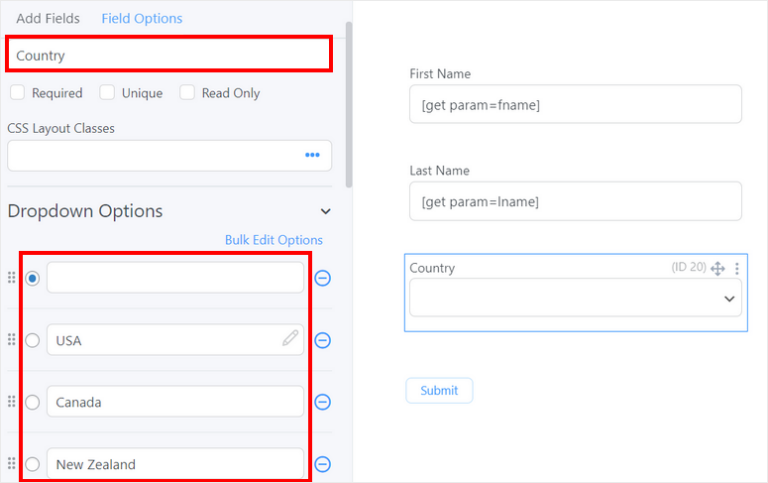The width and height of the screenshot is (768, 483).
Task: Tick the Unique checkbox
Action: tap(108, 93)
